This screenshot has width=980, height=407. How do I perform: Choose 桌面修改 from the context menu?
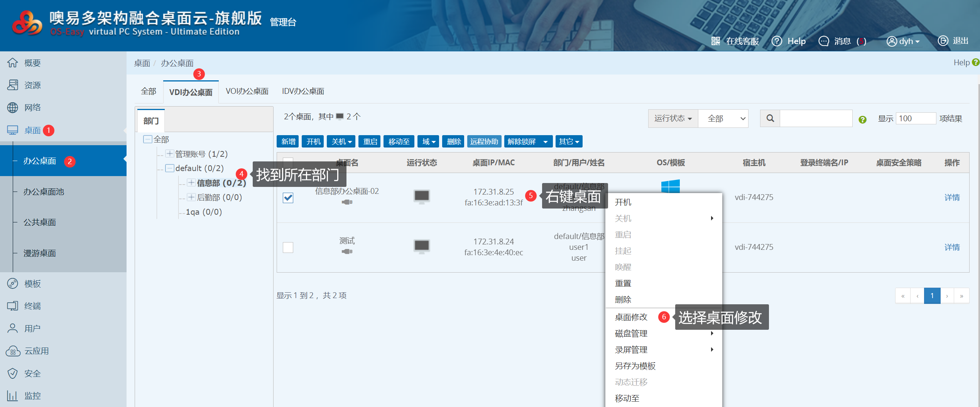pos(631,317)
